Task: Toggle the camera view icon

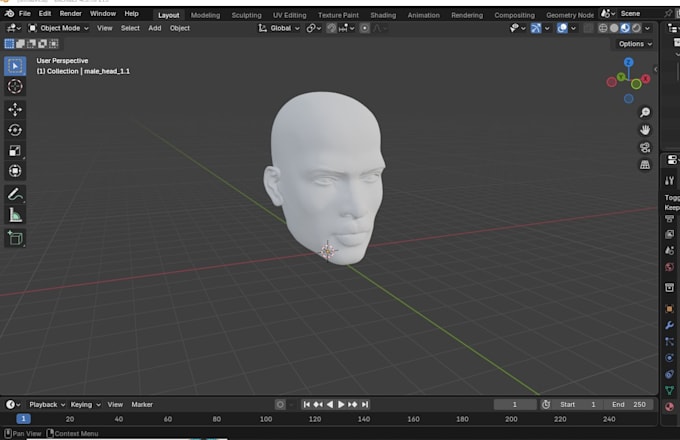Action: [x=645, y=147]
